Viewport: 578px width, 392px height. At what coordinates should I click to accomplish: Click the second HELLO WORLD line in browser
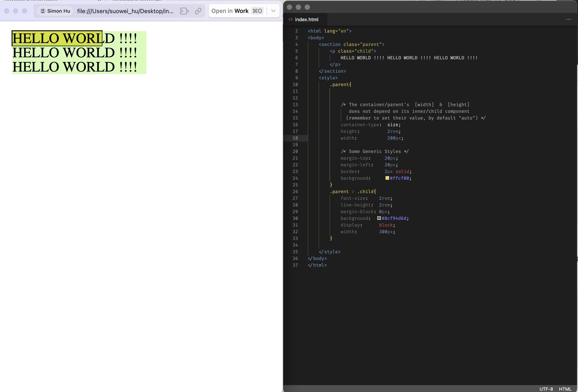[75, 52]
